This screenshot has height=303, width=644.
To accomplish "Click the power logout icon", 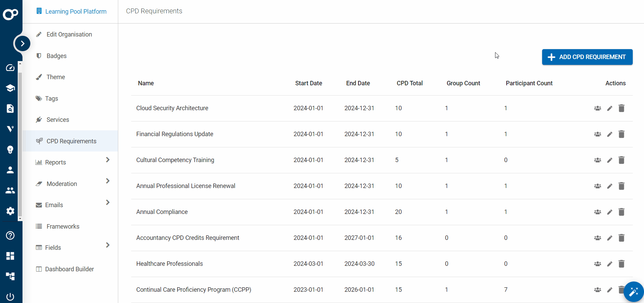I will coord(10,297).
